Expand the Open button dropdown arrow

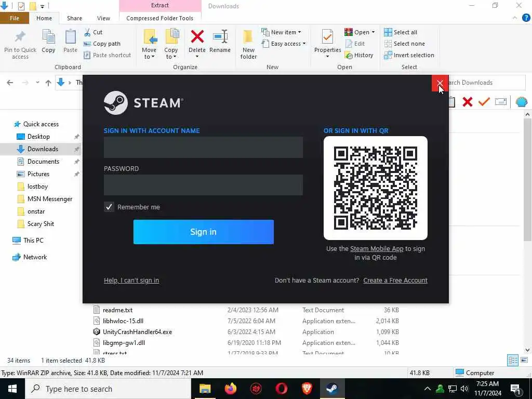click(x=373, y=32)
